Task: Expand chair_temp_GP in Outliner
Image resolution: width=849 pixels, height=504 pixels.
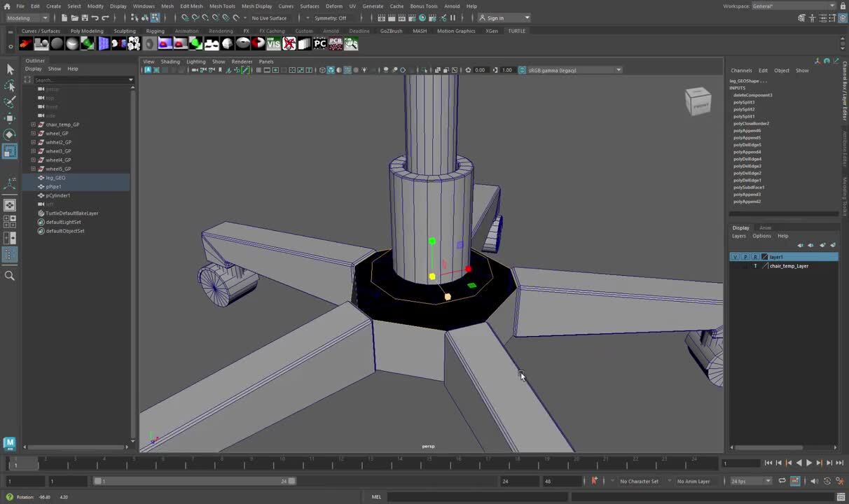Action: pos(33,125)
